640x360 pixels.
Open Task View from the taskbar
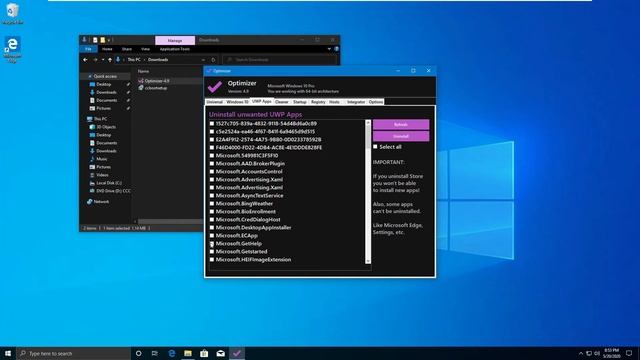point(155,353)
